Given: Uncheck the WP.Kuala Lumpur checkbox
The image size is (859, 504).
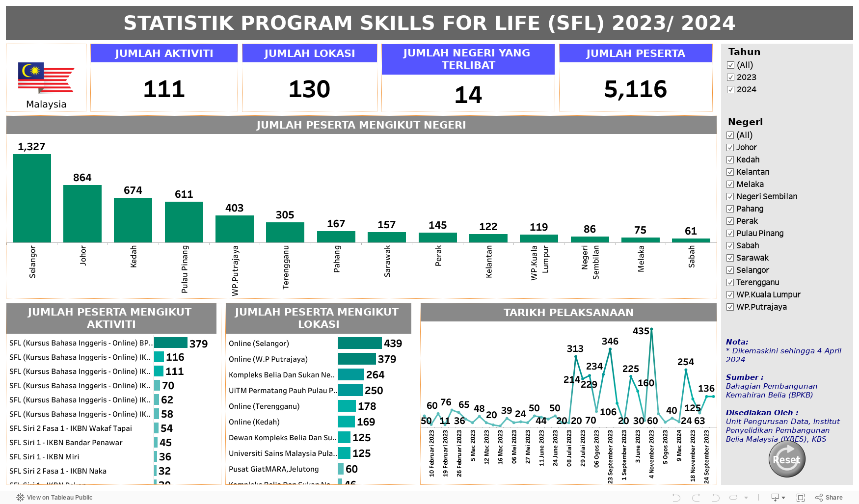Looking at the screenshot, I should pos(730,294).
